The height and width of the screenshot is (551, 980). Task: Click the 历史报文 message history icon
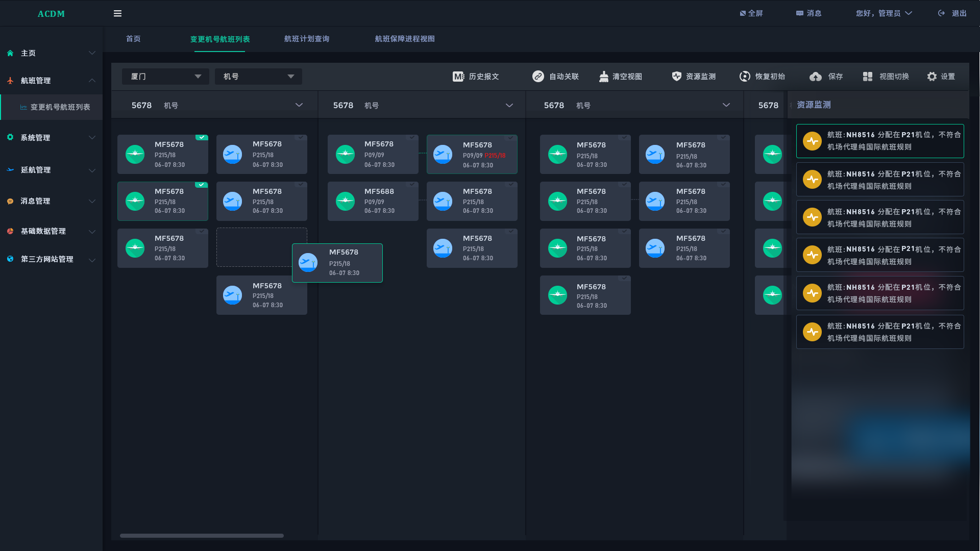(x=458, y=77)
